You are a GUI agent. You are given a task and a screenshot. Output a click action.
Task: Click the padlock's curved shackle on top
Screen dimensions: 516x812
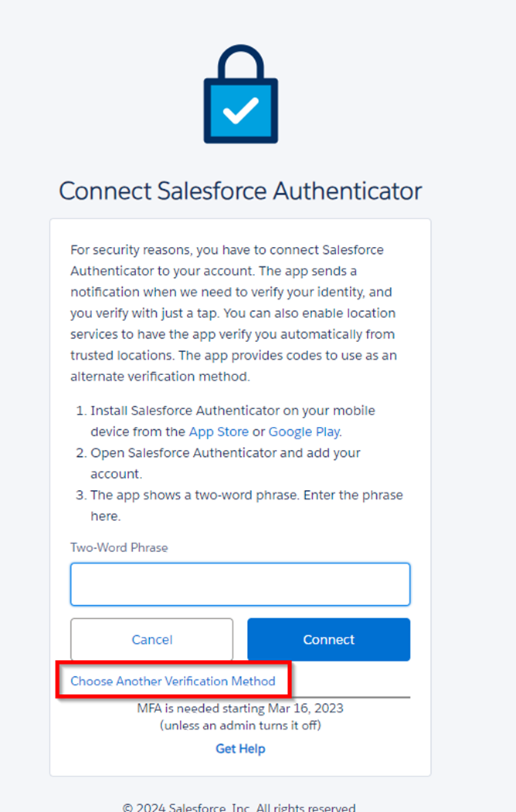coord(240,58)
